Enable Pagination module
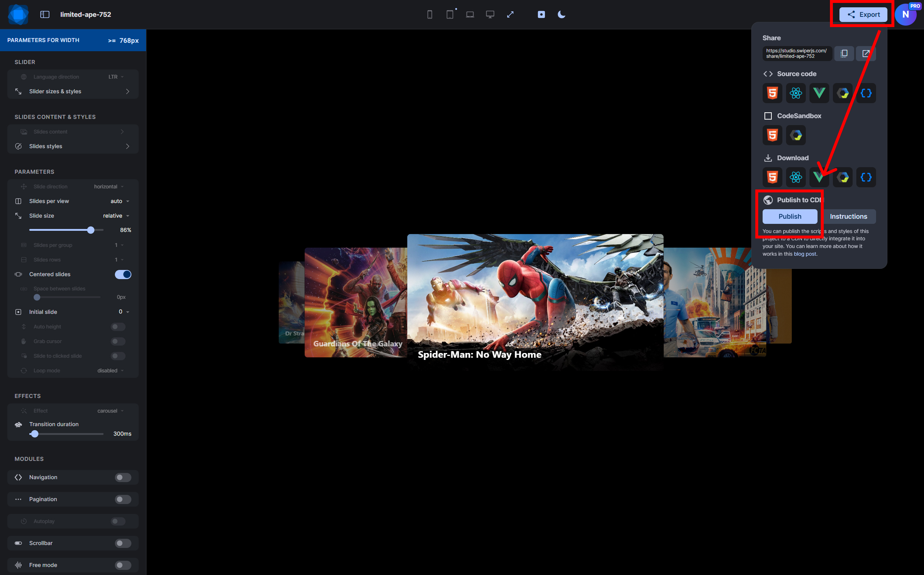Image resolution: width=924 pixels, height=575 pixels. tap(123, 499)
